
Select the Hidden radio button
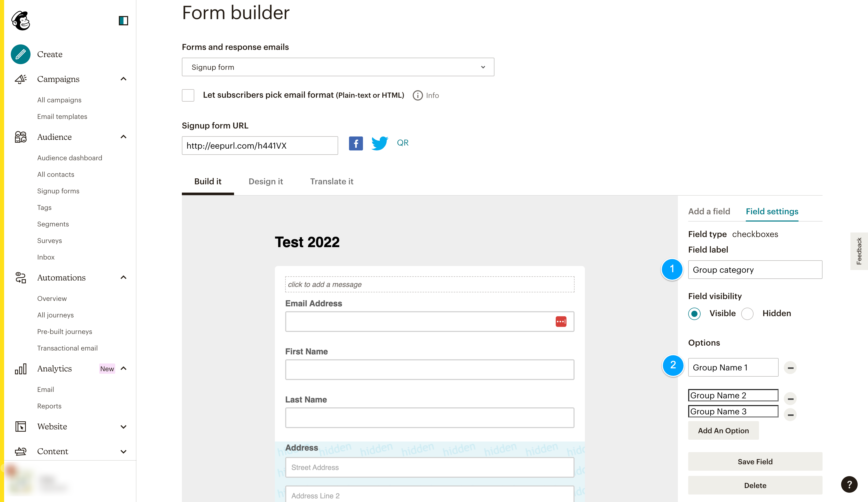tap(747, 313)
